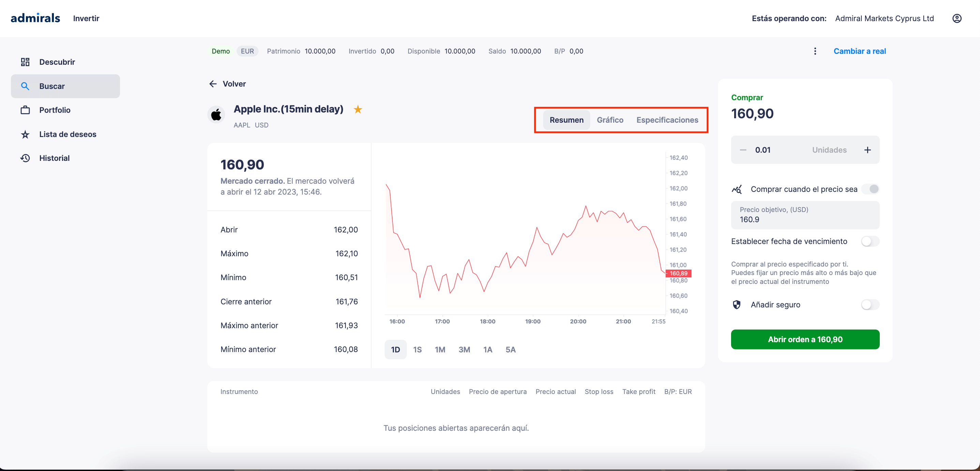The height and width of the screenshot is (471, 980).
Task: Click Cambiar a real link
Action: click(x=859, y=51)
